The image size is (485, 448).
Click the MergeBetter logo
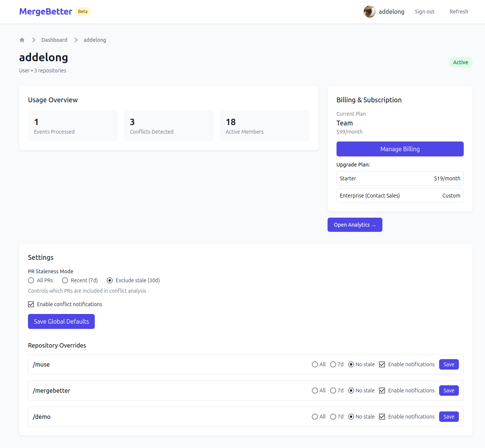pos(46,12)
